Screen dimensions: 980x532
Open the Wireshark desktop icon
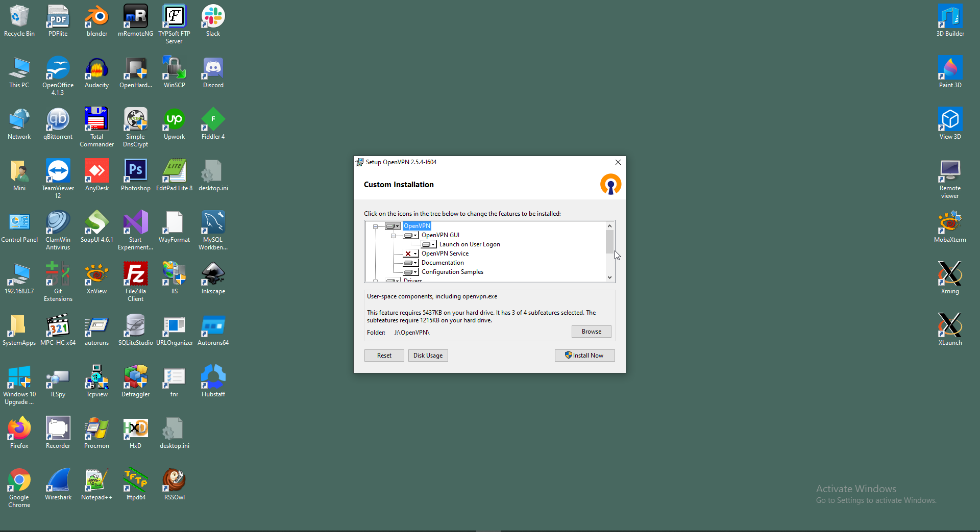(58, 484)
